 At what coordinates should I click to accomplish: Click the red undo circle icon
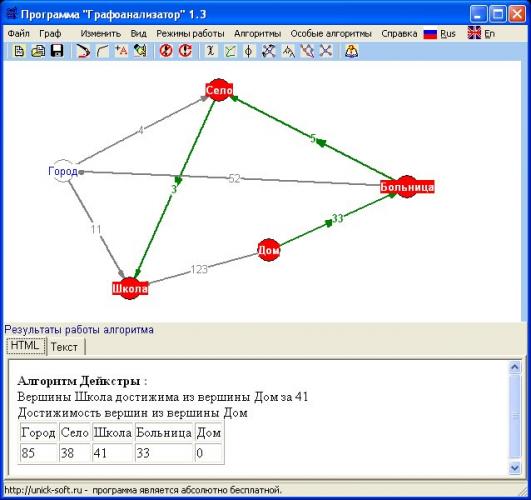[166, 51]
